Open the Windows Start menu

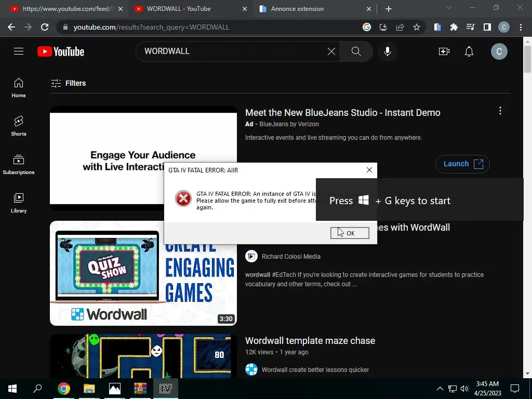pos(12,389)
